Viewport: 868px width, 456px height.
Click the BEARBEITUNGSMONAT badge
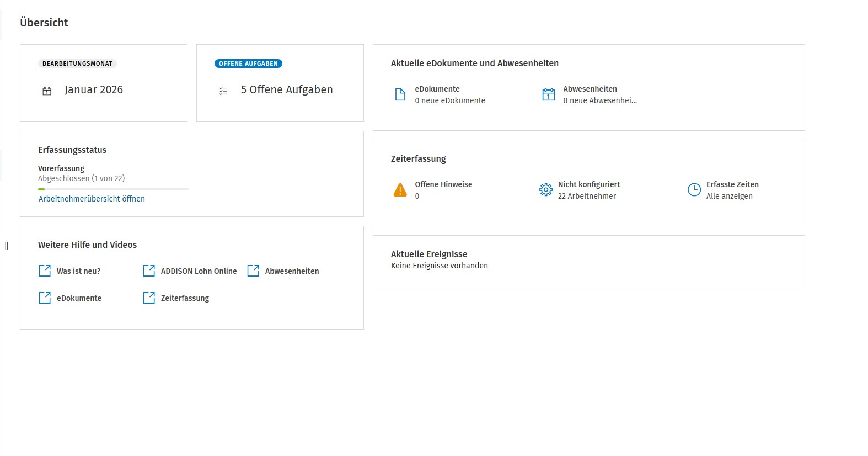click(77, 63)
